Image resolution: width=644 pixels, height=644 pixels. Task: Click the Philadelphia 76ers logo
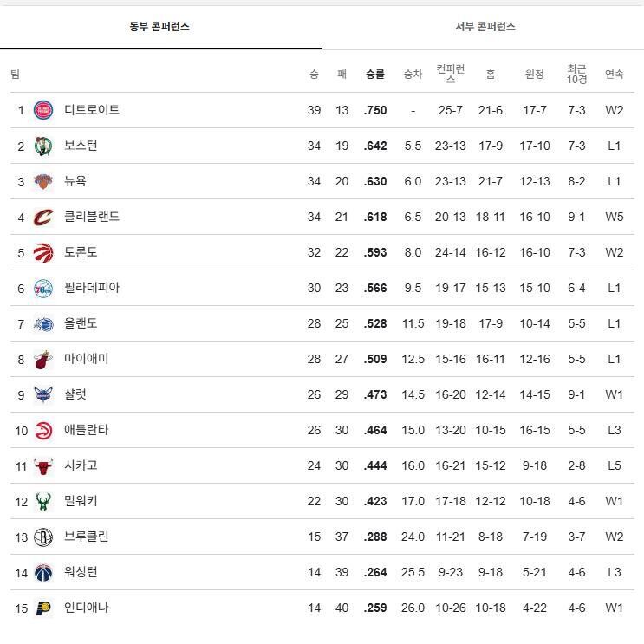pos(43,288)
